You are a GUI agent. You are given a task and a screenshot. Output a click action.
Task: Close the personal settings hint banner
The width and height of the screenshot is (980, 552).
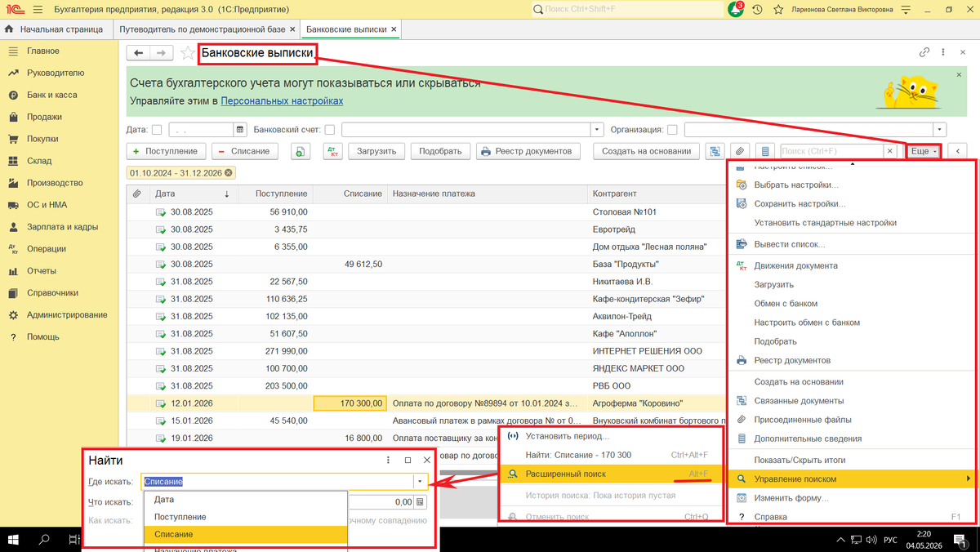point(959,74)
